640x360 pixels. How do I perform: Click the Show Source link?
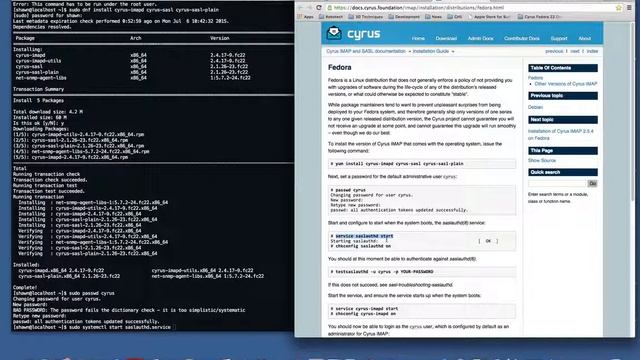542,160
